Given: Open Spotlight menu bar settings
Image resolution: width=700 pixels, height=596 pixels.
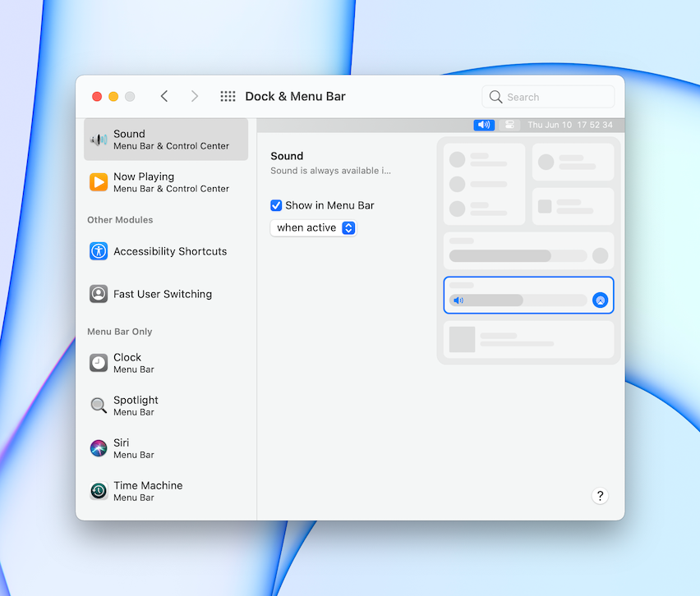Looking at the screenshot, I should (x=166, y=406).
